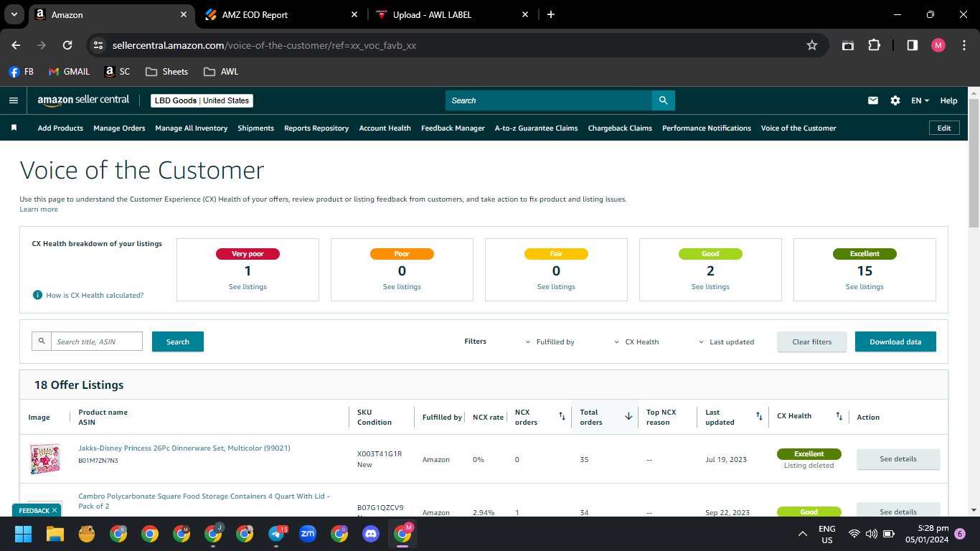Open A-to-z Guarantee Claims

pos(537,128)
